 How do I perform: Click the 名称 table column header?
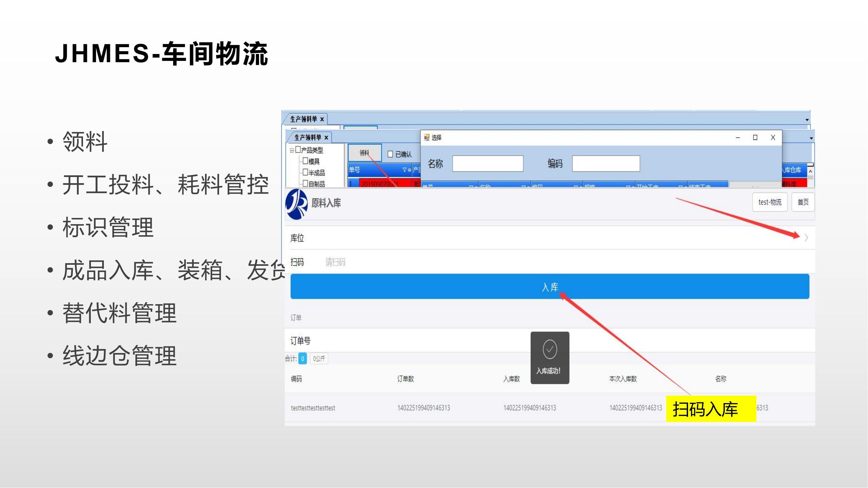click(721, 379)
